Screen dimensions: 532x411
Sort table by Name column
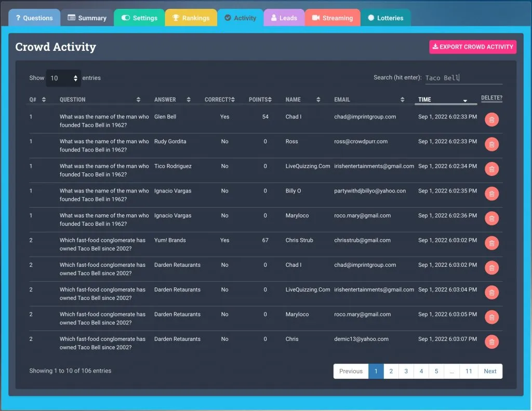[x=303, y=100]
